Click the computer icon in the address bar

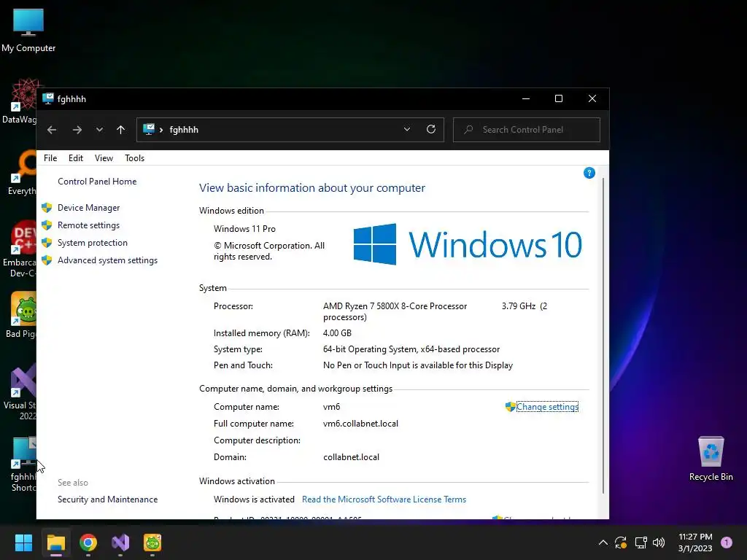tap(149, 129)
